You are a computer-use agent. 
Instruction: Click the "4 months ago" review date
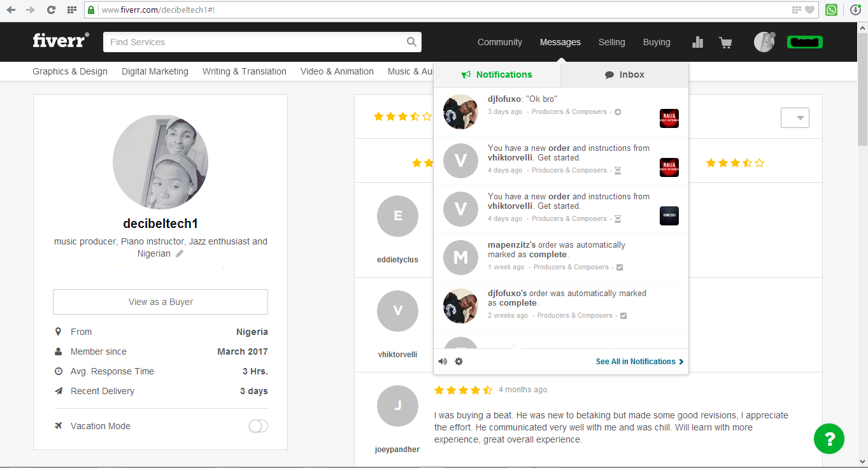click(523, 390)
